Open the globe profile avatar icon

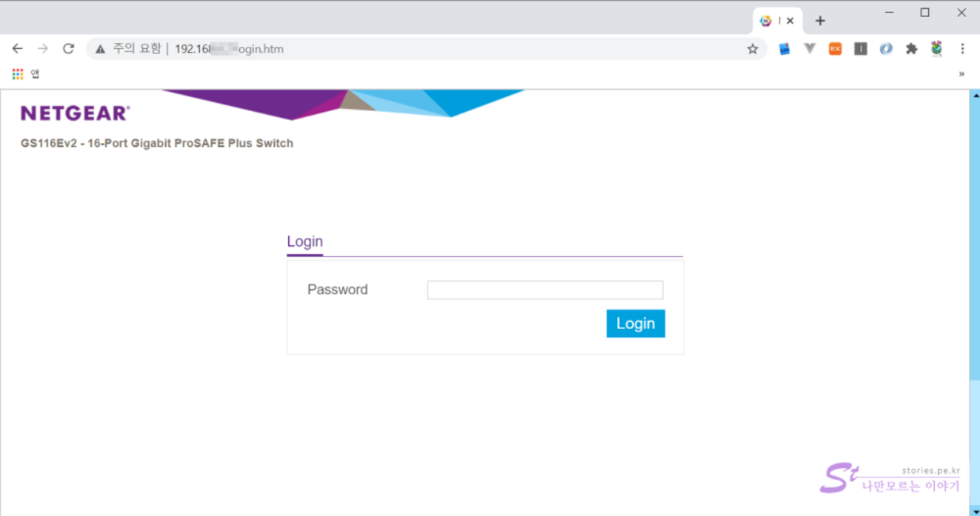point(937,49)
